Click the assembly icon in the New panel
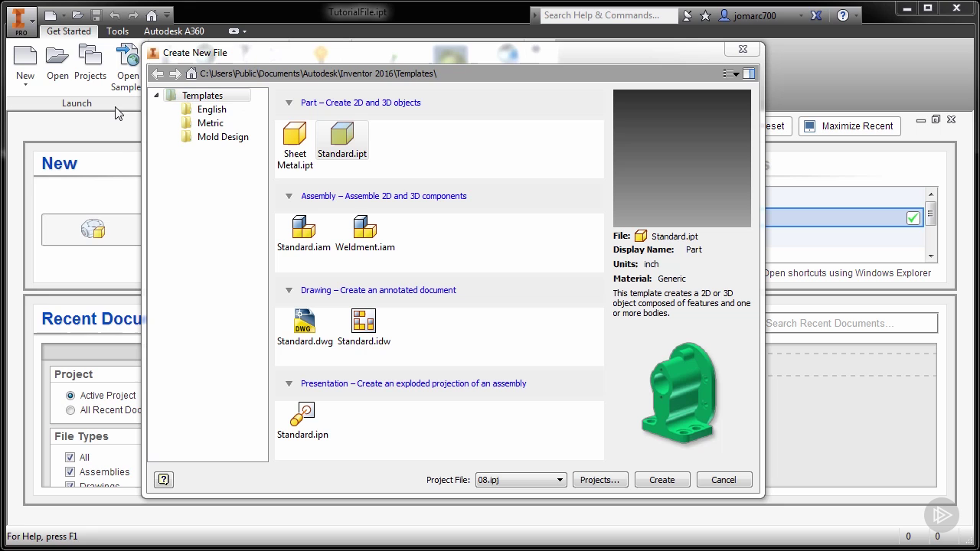Image resolution: width=980 pixels, height=551 pixels. click(93, 230)
